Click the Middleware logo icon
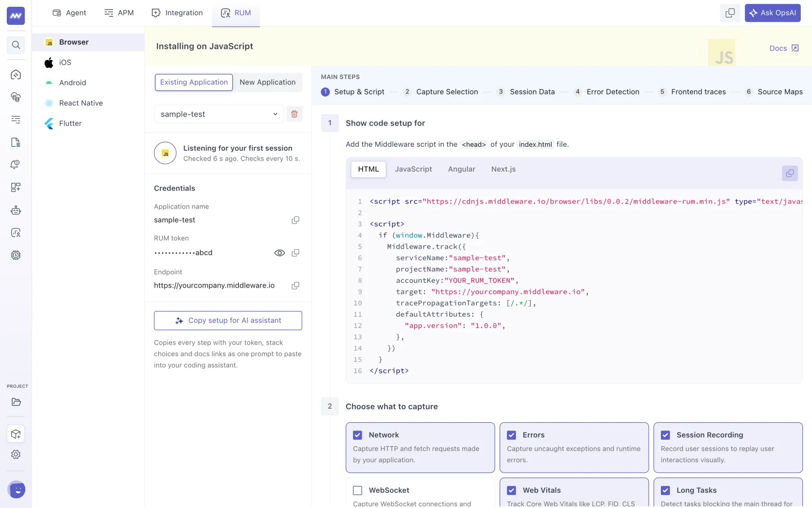 (x=16, y=16)
